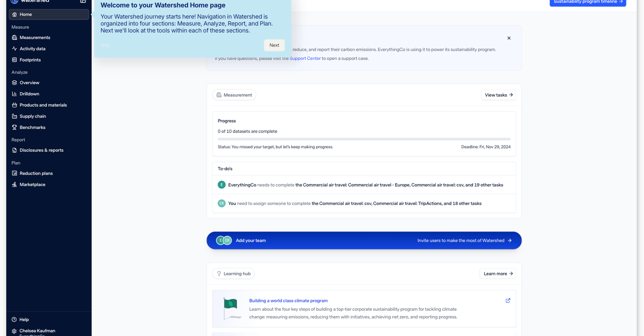Open Products and materials page
Image resolution: width=644 pixels, height=336 pixels.
tap(43, 105)
